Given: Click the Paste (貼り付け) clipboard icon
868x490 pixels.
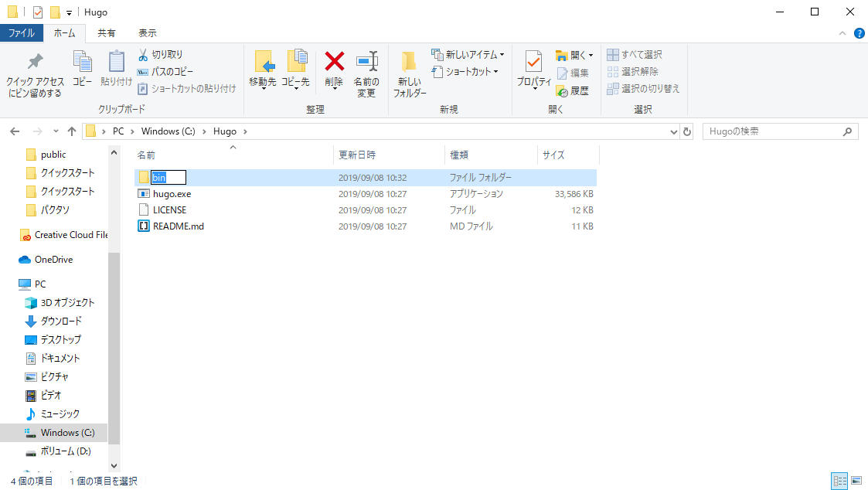Looking at the screenshot, I should pyautogui.click(x=116, y=62).
